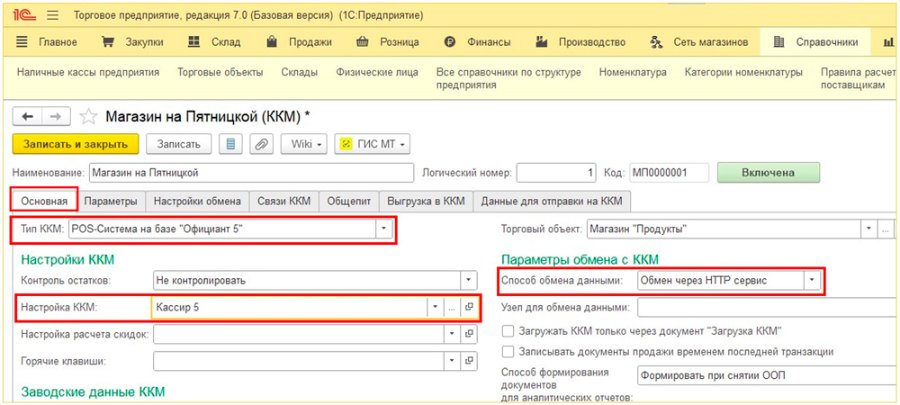Open the Wiki dropdown button
Viewport: 900px width, 405px height.
304,144
